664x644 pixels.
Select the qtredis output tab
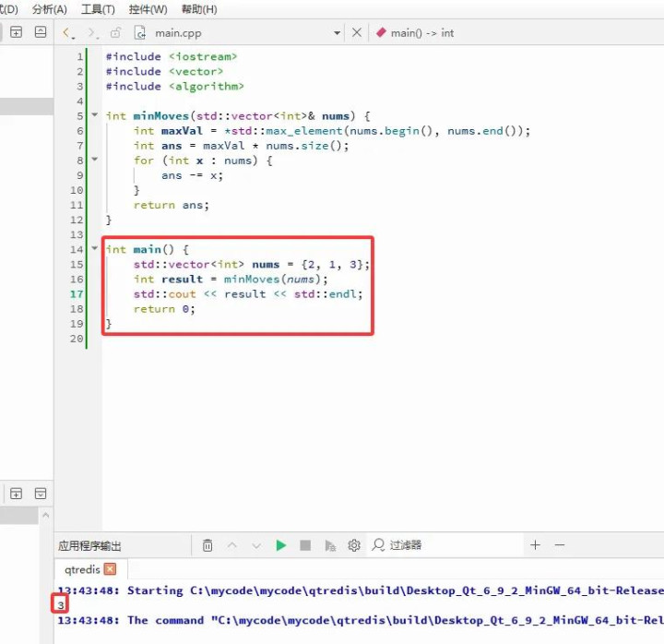81,569
